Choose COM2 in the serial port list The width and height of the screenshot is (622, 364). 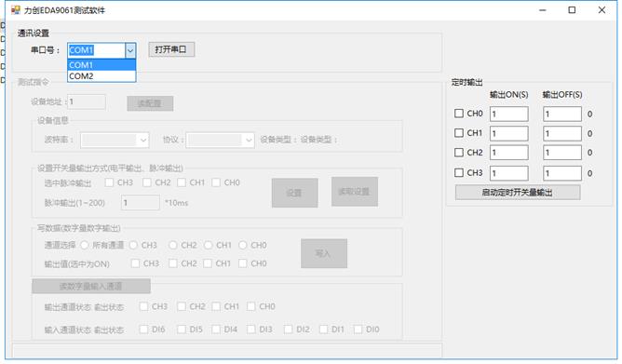pyautogui.click(x=101, y=76)
